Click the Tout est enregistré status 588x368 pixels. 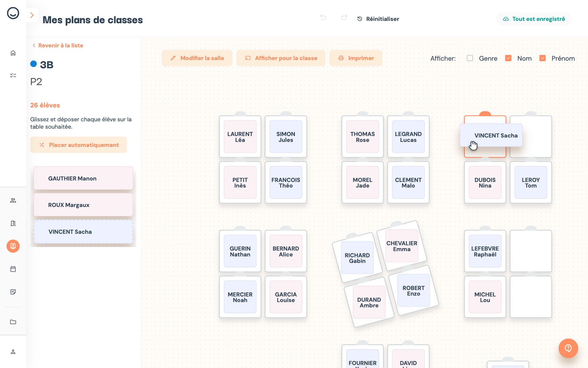click(534, 19)
